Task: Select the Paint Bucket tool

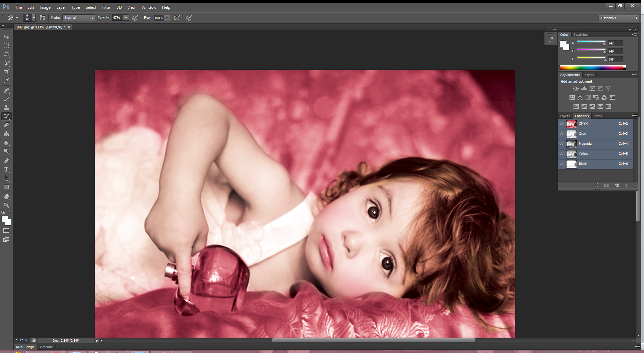Action: [x=6, y=134]
